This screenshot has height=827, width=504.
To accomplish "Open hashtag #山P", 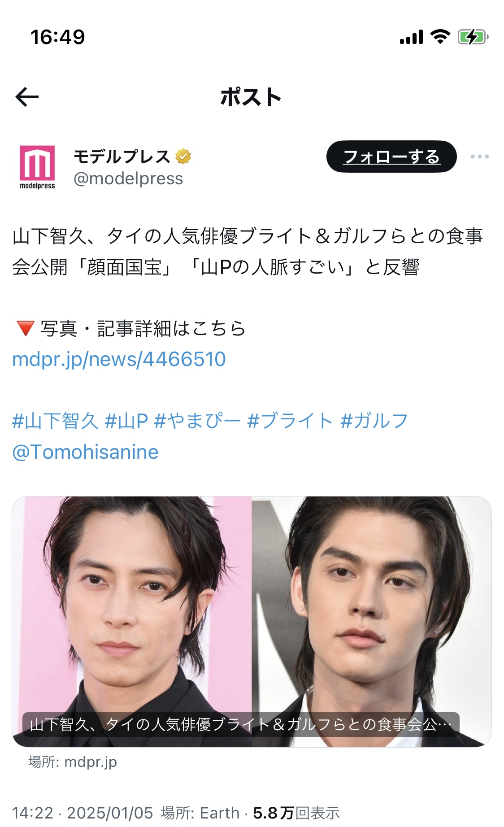I will point(126,421).
